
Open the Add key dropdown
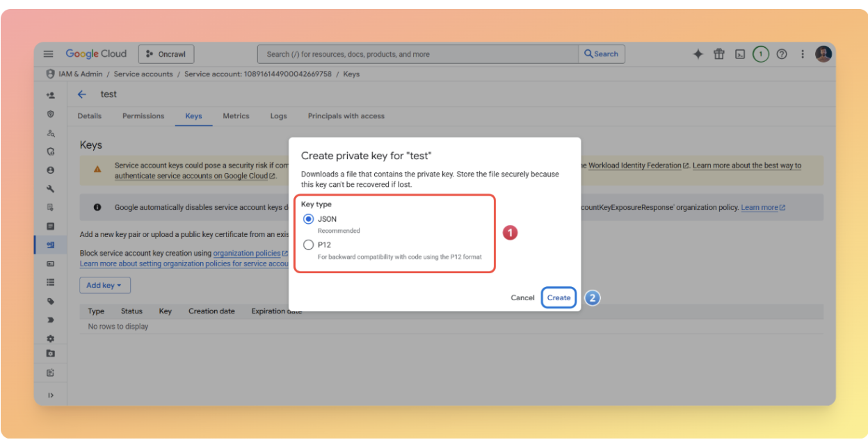[x=104, y=285]
